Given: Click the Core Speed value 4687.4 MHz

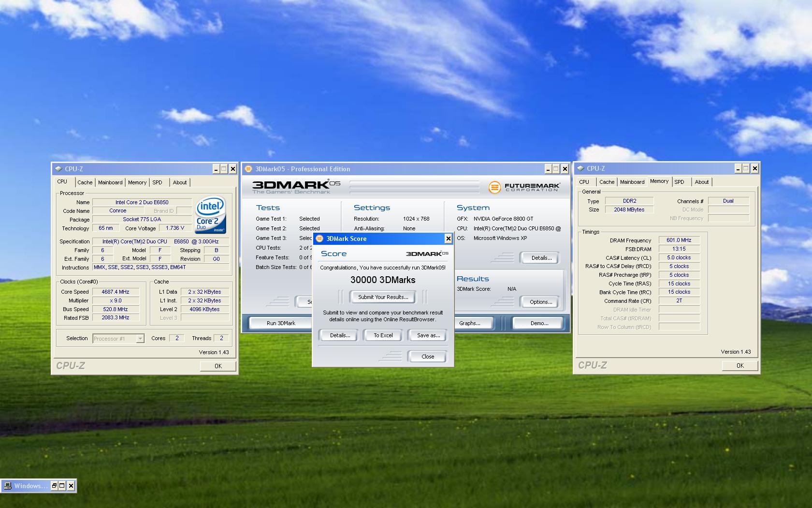Looking at the screenshot, I should 115,292.
